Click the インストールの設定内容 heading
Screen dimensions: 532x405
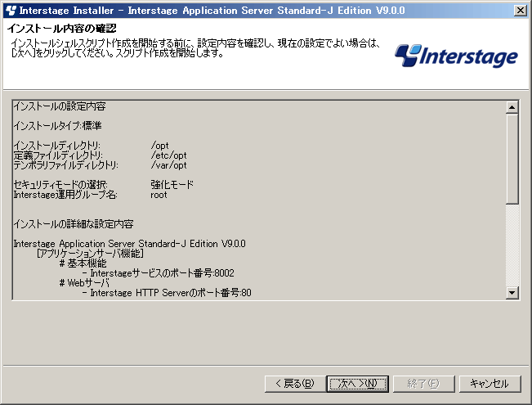pyautogui.click(x=60, y=106)
